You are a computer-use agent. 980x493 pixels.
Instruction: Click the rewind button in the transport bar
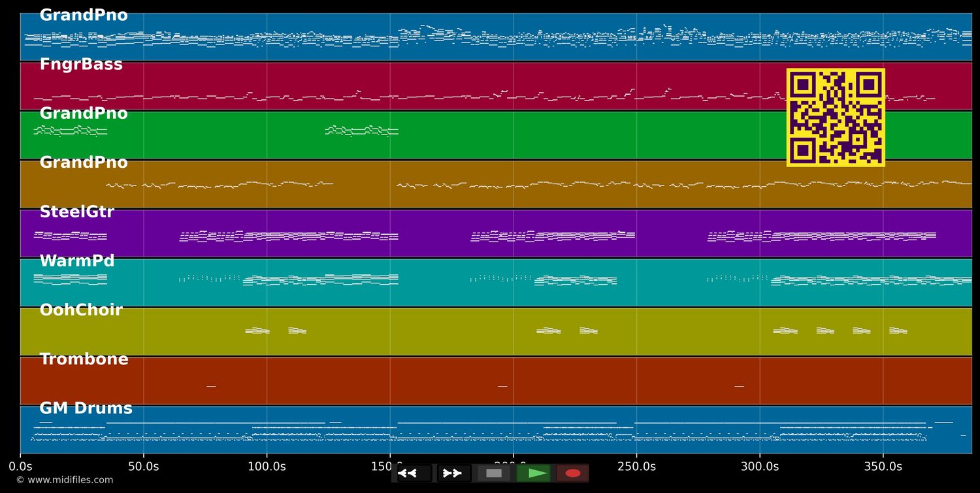pos(414,473)
